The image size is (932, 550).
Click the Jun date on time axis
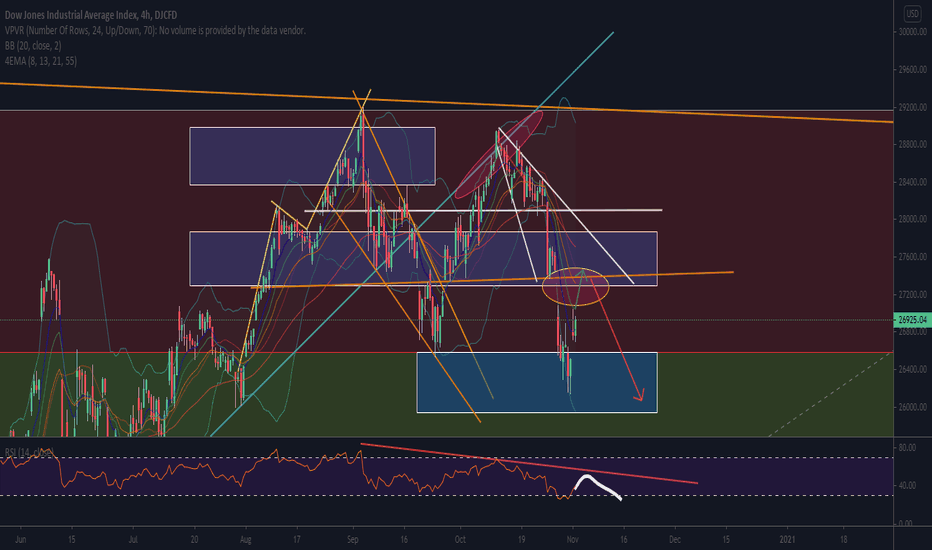(x=21, y=540)
